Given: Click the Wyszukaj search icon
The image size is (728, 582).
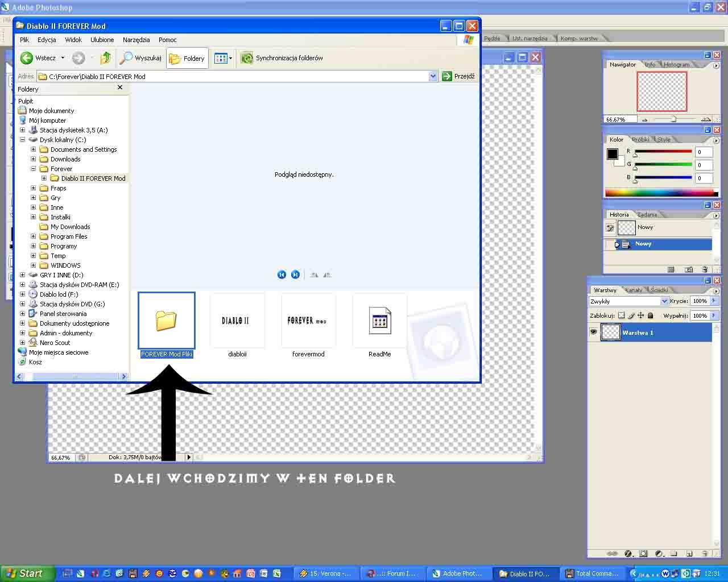Looking at the screenshot, I should click(126, 58).
